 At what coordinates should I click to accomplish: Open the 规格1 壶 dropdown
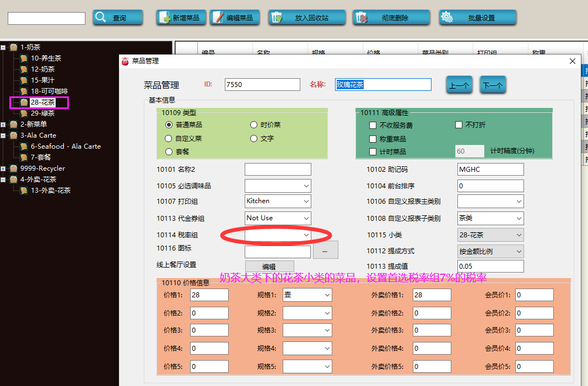(x=307, y=295)
